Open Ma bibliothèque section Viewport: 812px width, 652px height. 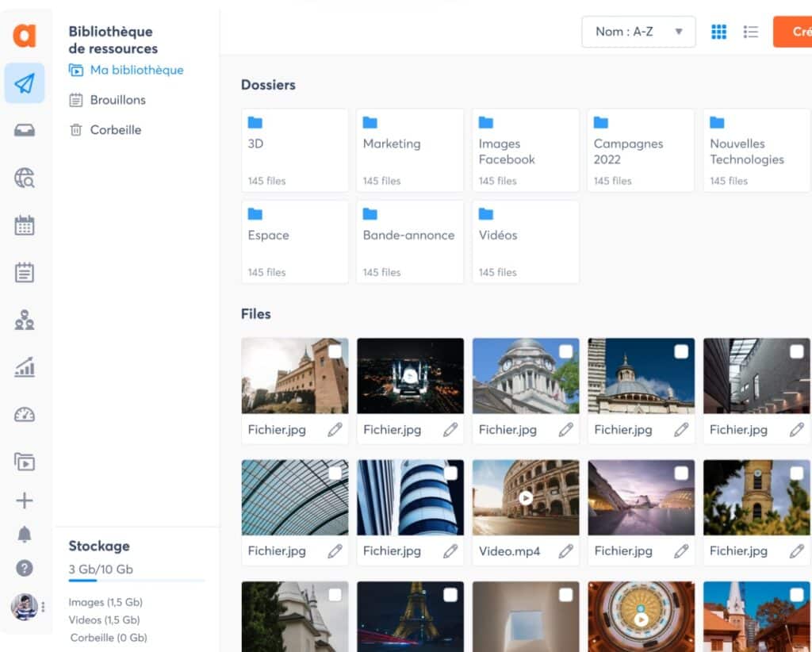(x=126, y=70)
